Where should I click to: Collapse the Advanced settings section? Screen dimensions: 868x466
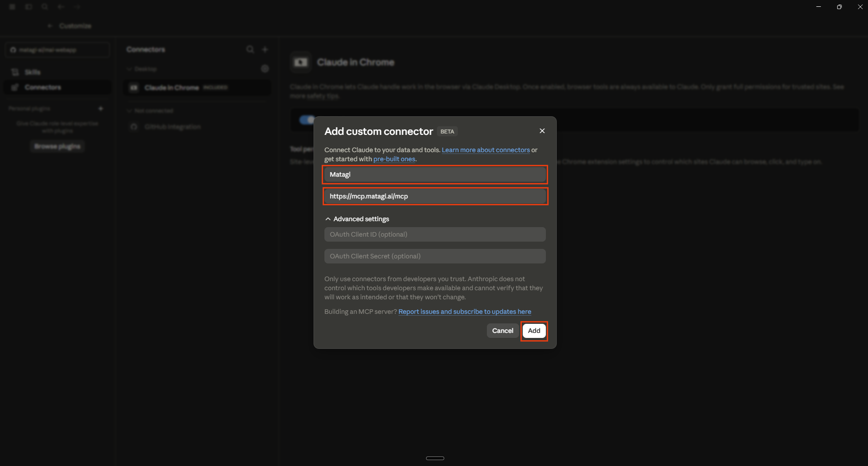[357, 219]
